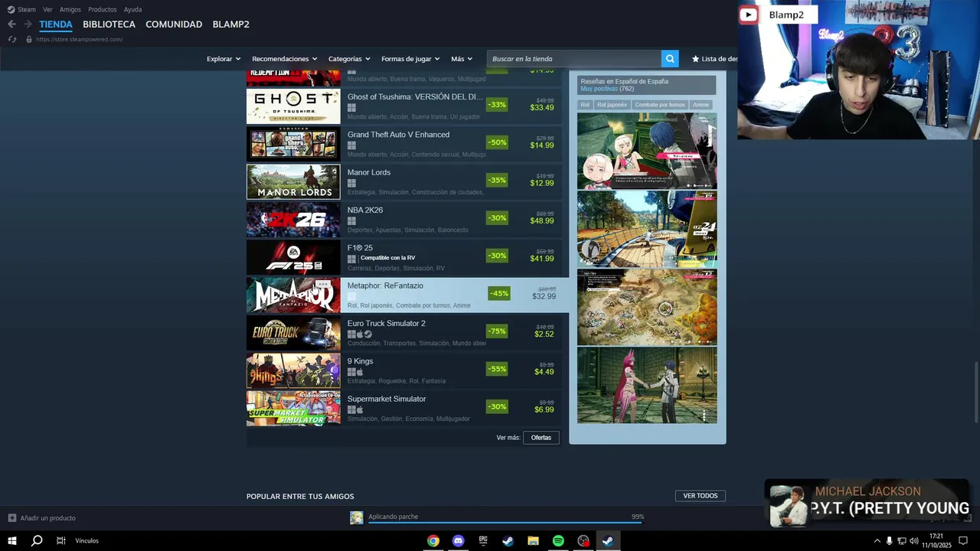Open Epic Games Launcher from the taskbar
The width and height of the screenshot is (980, 551).
pos(483,541)
